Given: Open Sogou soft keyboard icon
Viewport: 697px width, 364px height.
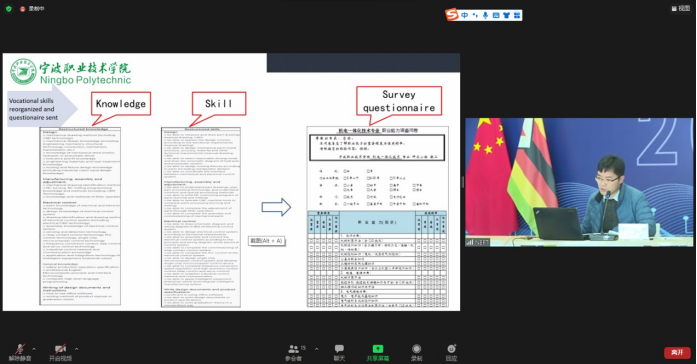Looking at the screenshot, I should tap(496, 15).
